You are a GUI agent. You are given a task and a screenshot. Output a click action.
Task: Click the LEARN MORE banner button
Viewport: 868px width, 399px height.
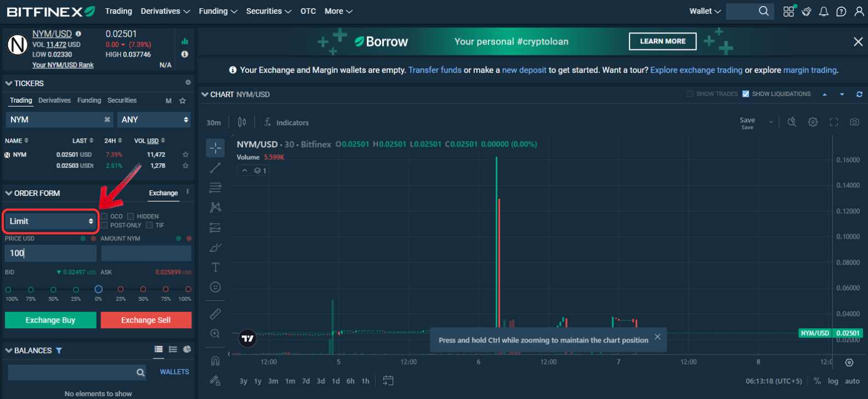[x=662, y=41]
